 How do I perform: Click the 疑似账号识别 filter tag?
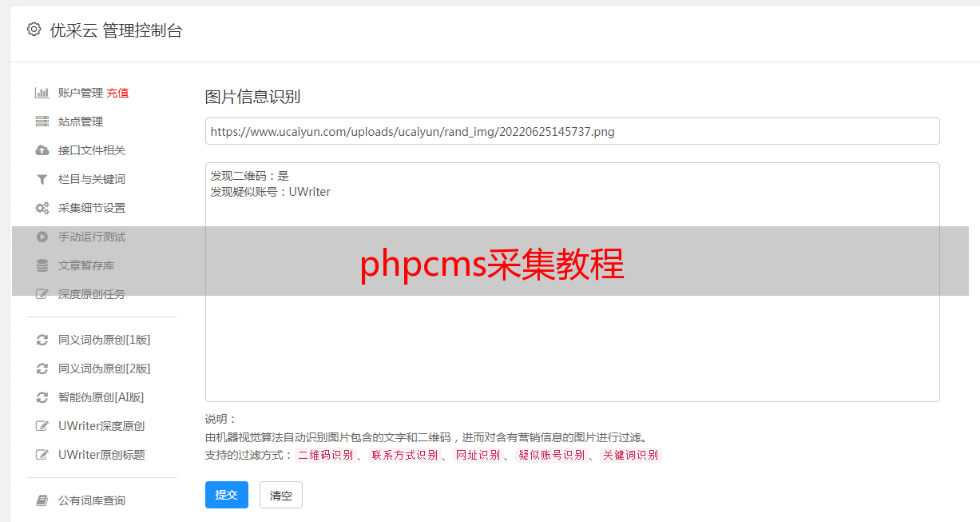pyautogui.click(x=552, y=455)
